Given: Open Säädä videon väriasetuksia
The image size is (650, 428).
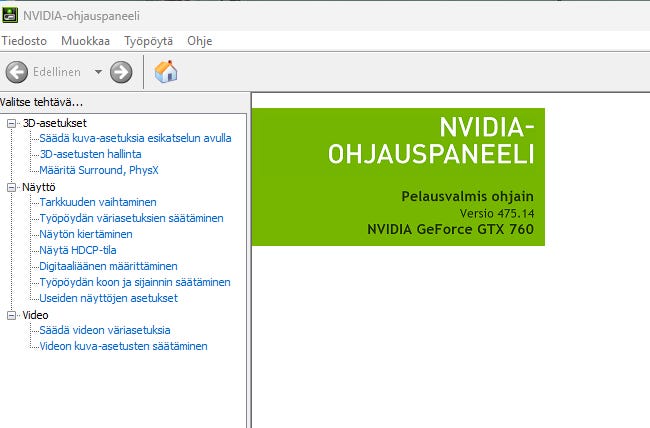Looking at the screenshot, I should click(x=104, y=330).
